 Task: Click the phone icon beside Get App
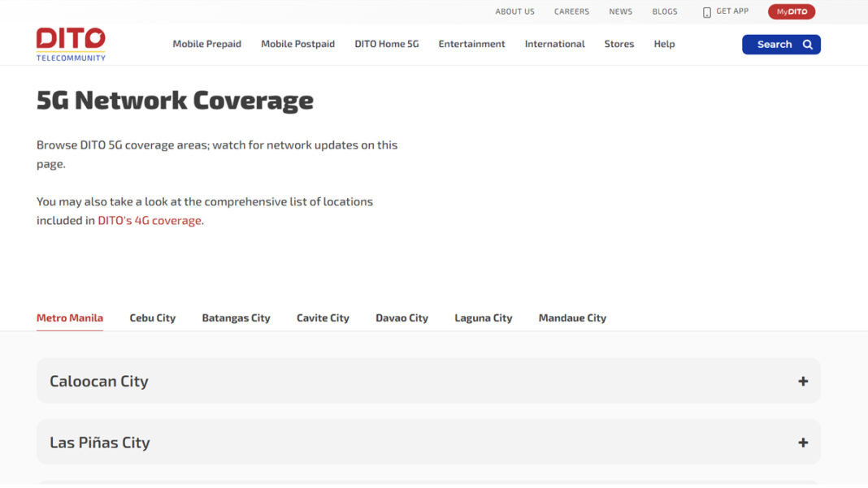coord(706,12)
